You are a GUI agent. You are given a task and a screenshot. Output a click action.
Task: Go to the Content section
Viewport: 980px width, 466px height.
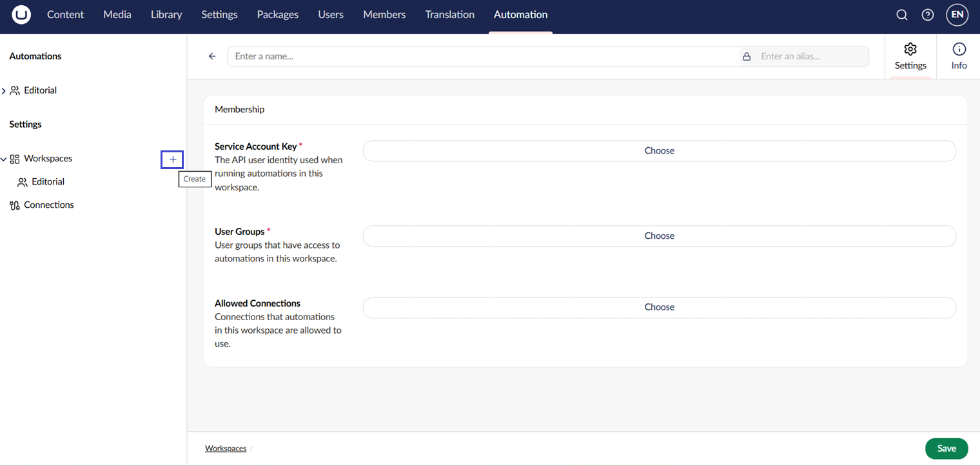pyautogui.click(x=65, y=14)
